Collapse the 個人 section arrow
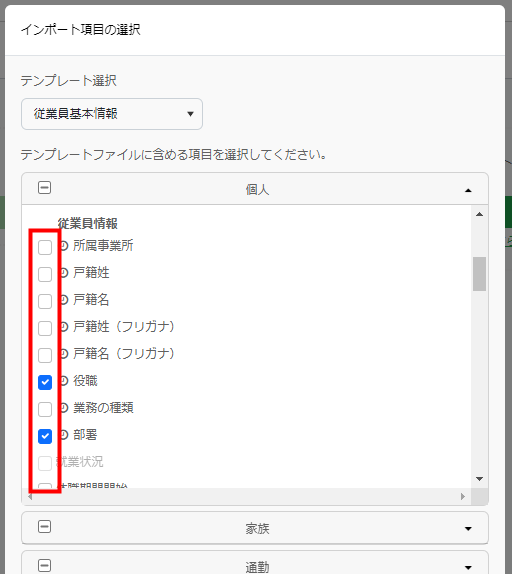 click(468, 190)
